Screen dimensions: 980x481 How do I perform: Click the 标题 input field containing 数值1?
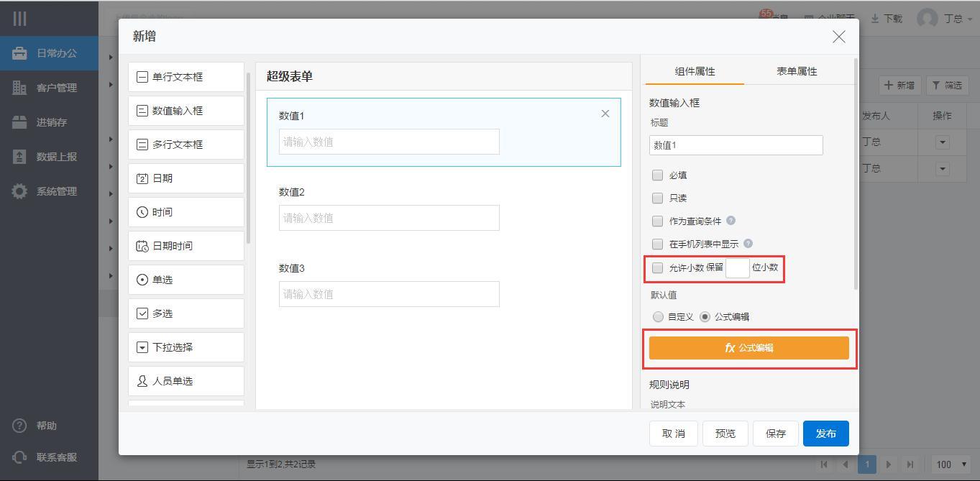(x=736, y=145)
